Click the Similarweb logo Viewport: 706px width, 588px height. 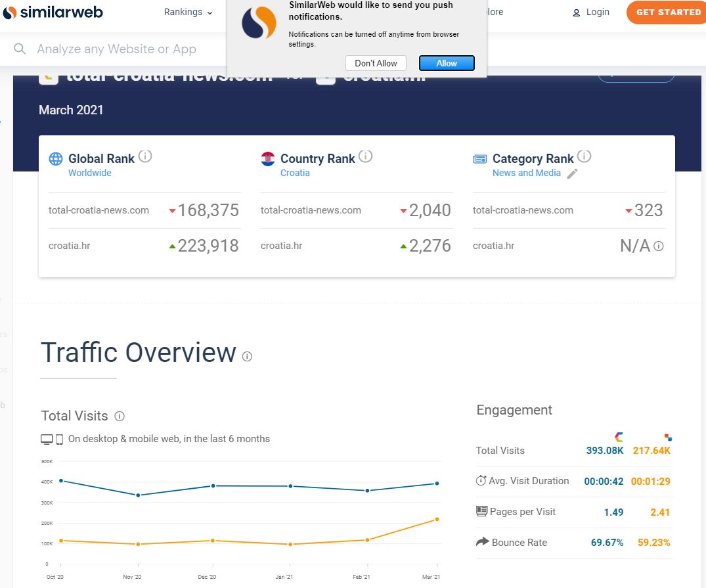tap(53, 12)
